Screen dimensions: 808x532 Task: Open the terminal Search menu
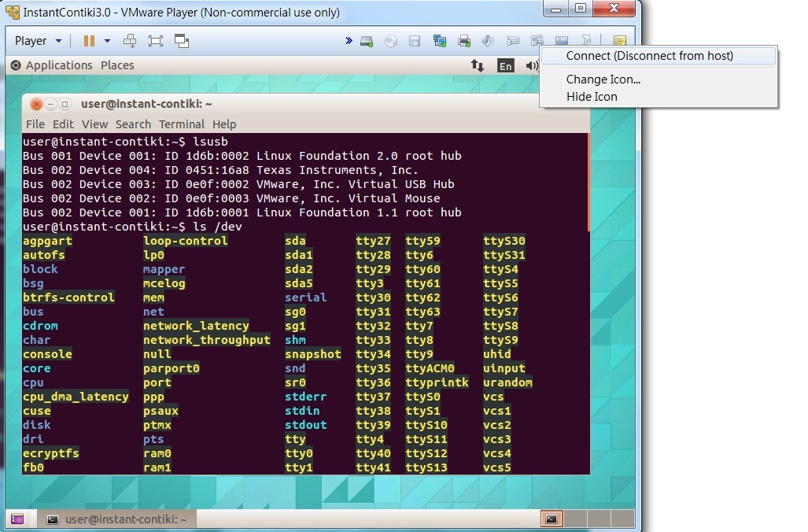point(133,124)
